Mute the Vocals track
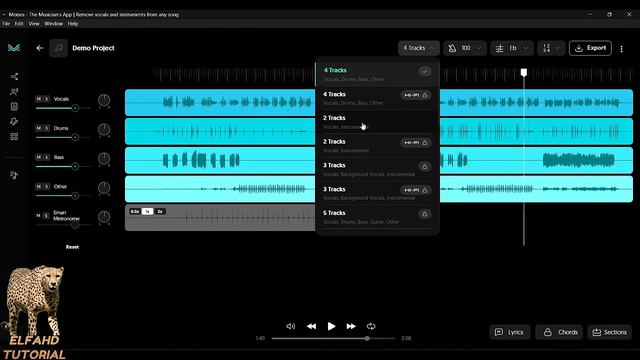The image size is (640, 360). [x=39, y=99]
